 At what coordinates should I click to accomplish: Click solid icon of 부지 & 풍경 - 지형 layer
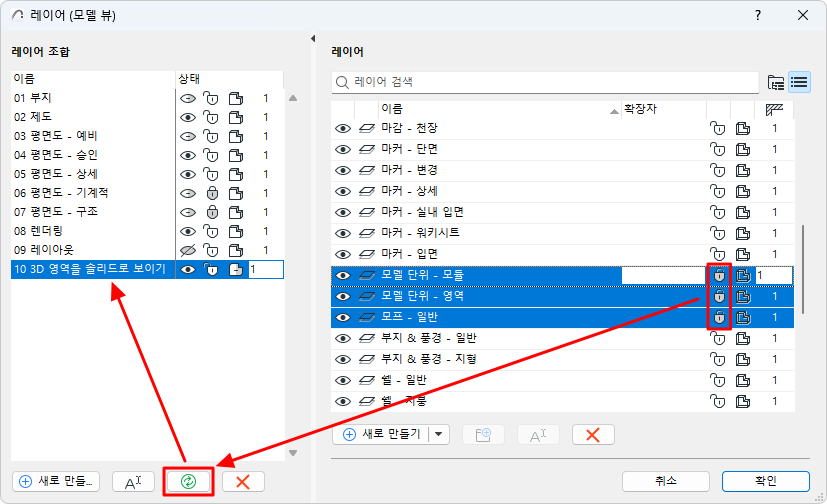point(743,360)
